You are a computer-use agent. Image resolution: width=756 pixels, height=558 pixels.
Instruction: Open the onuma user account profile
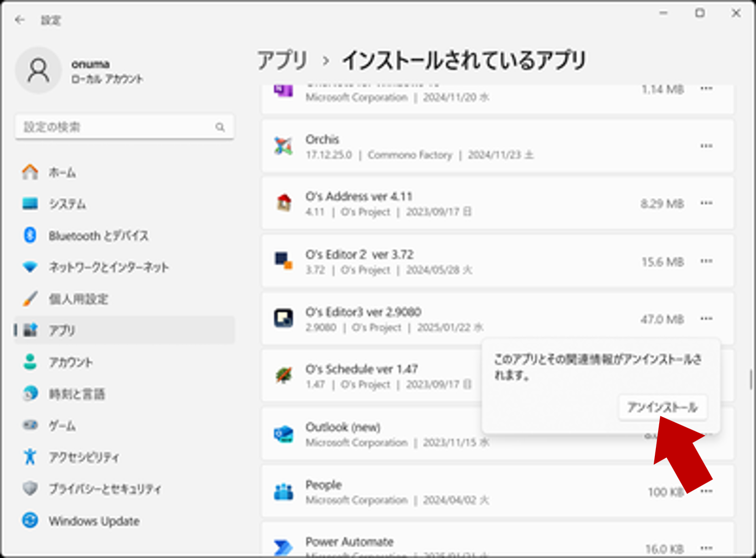(x=80, y=71)
